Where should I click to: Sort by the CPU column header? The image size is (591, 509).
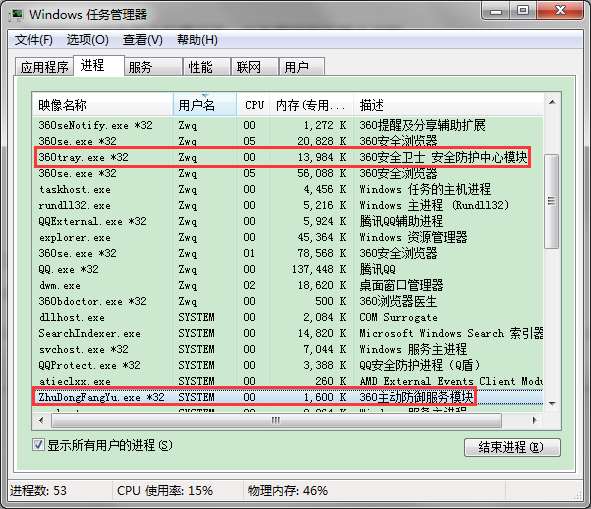(x=253, y=105)
